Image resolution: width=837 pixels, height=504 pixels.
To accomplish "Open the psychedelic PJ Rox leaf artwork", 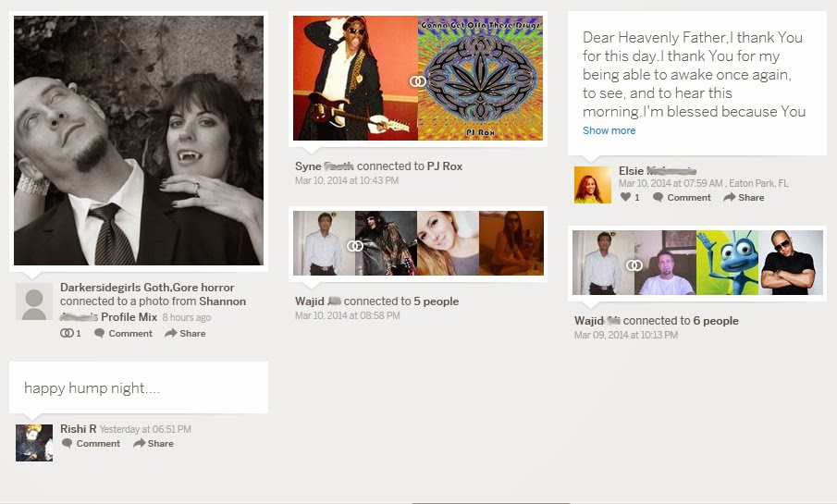I will 480,79.
